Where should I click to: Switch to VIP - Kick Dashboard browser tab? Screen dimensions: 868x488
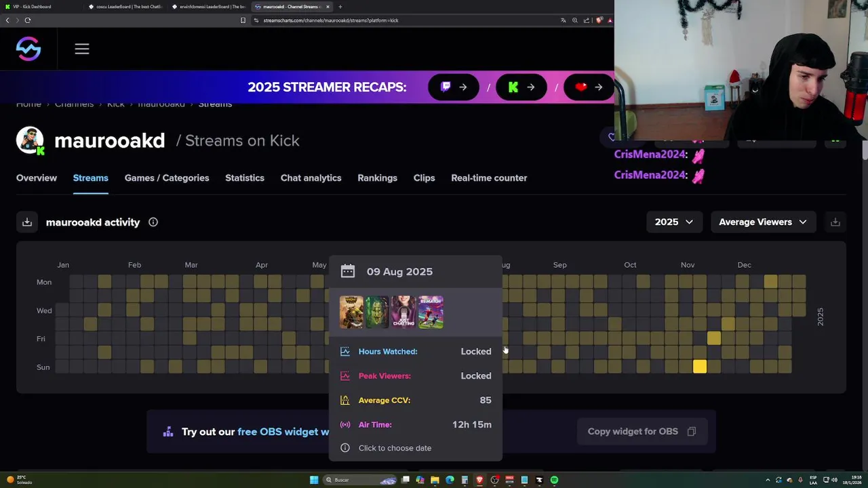point(41,7)
